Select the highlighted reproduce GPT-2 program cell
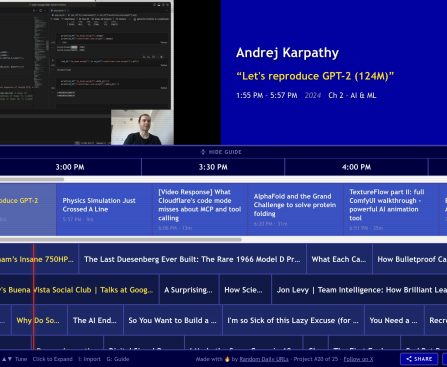This screenshot has height=367, width=447. pyautogui.click(x=28, y=210)
